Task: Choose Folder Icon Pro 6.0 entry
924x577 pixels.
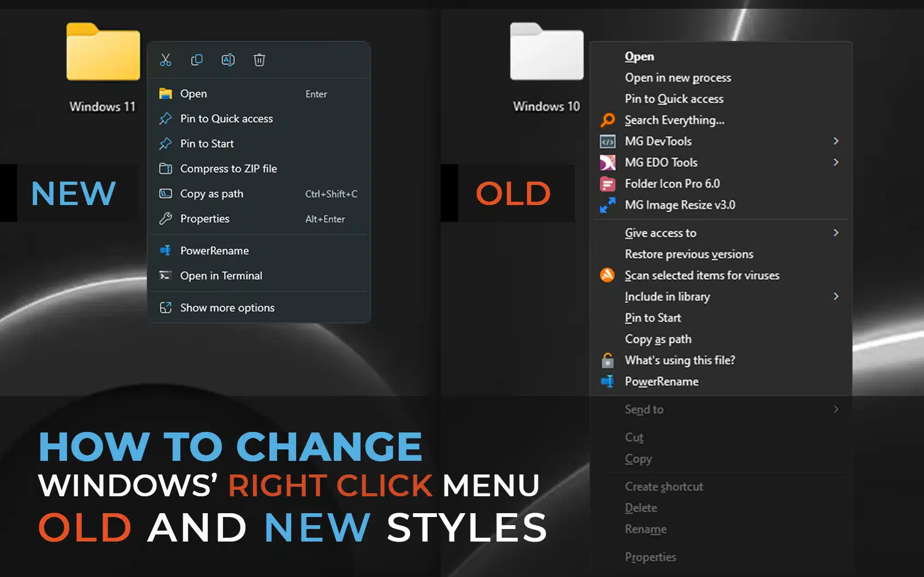Action: tap(721, 184)
